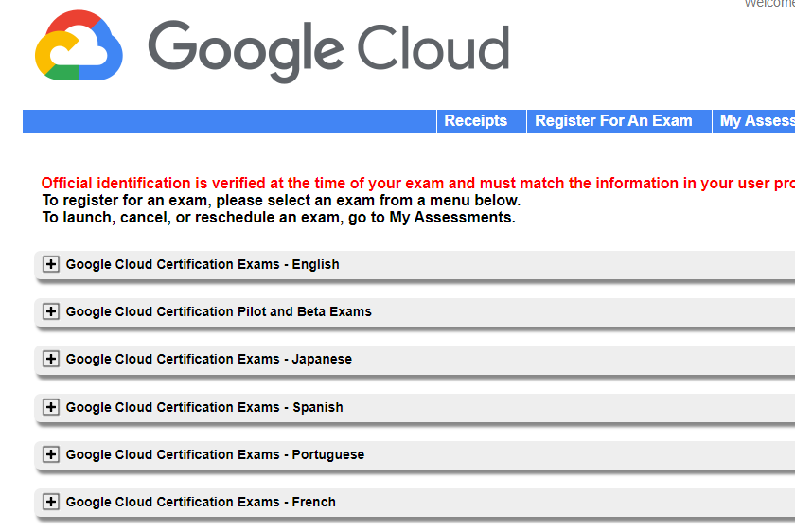795x532 pixels.
Task: Open the My Assessments tab
Action: (x=754, y=121)
